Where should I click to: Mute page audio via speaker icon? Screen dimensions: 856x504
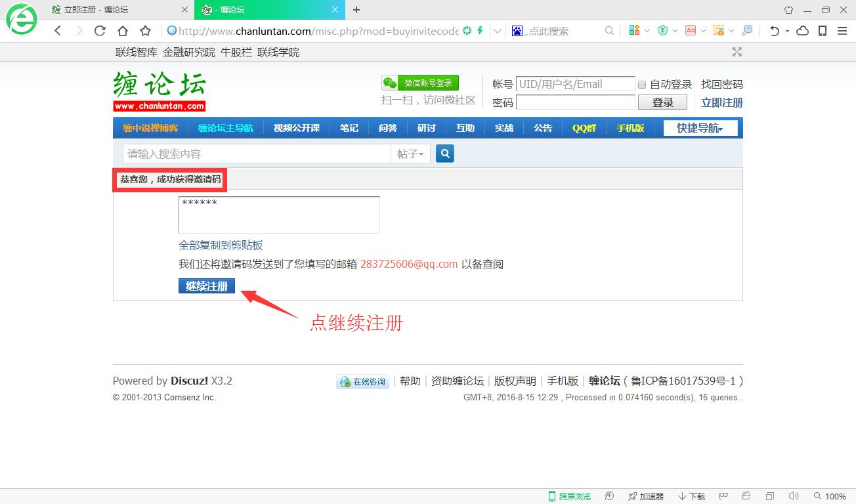(793, 496)
